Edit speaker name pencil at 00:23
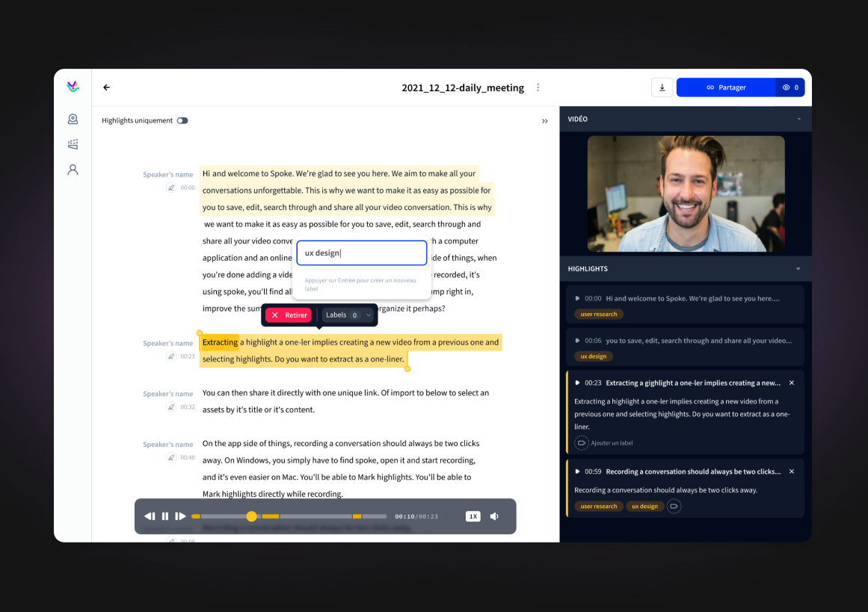Viewport: 868px width, 612px height. point(171,356)
